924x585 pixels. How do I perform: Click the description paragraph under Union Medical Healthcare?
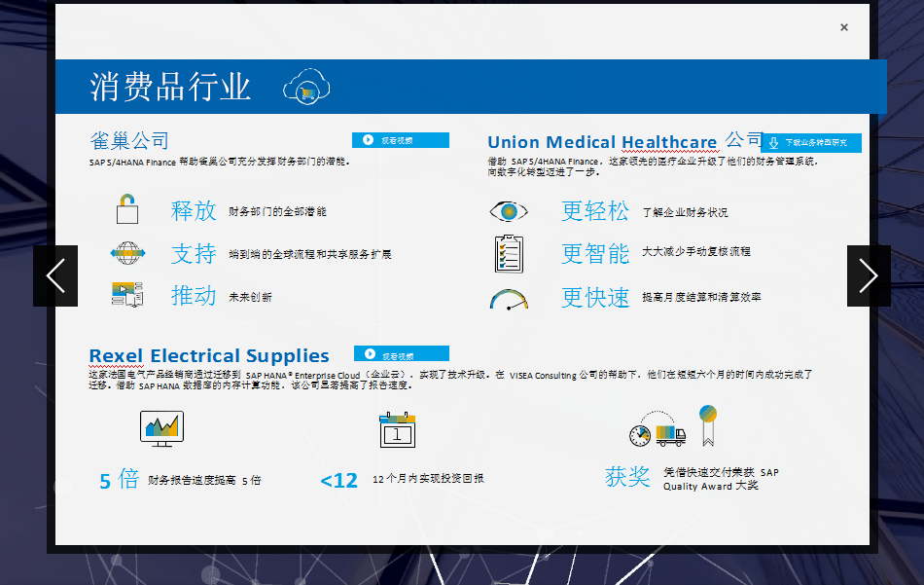pyautogui.click(x=653, y=166)
